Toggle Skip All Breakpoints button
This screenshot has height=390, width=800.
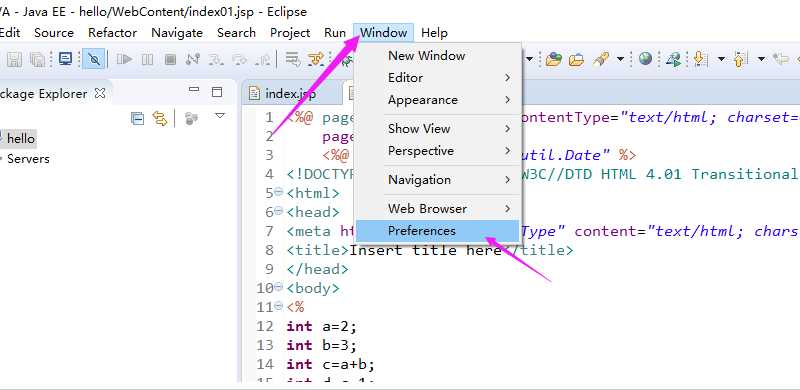[x=94, y=59]
